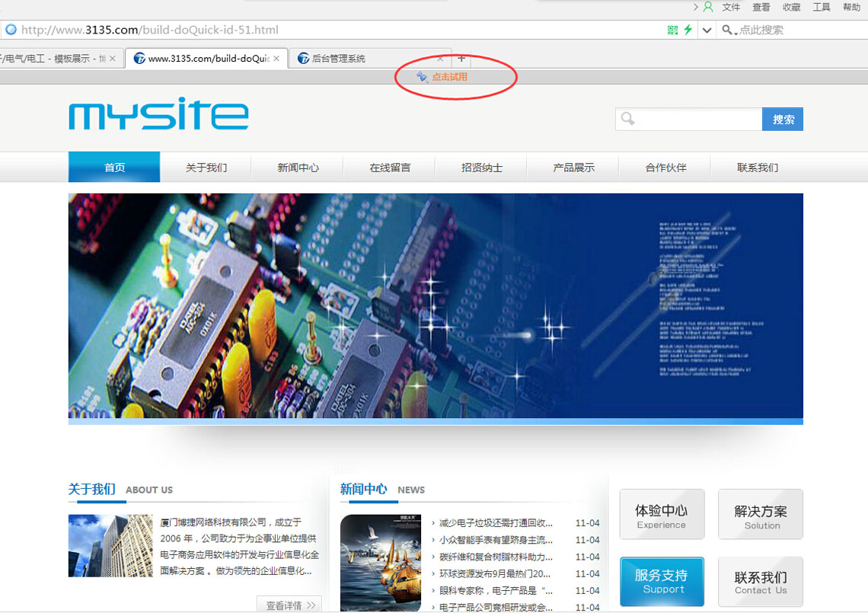
Task: Open the 工具 browser menu
Action: [822, 7]
